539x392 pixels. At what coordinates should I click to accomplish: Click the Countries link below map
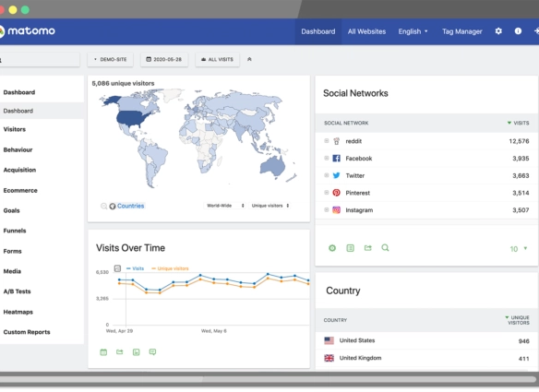(x=131, y=206)
